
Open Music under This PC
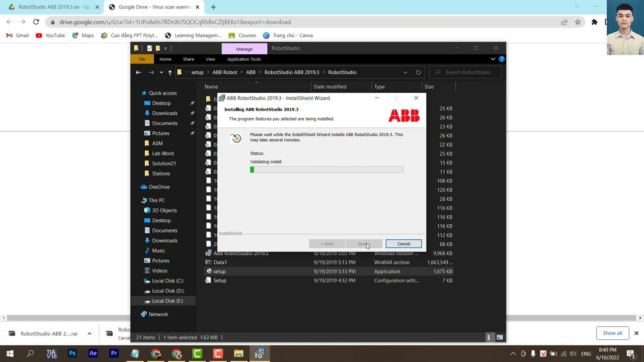point(158,250)
